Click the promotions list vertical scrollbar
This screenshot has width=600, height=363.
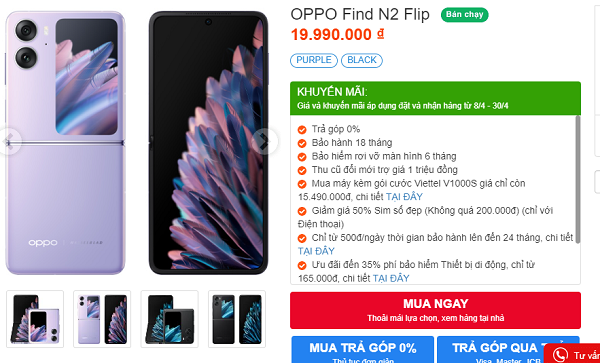578,179
